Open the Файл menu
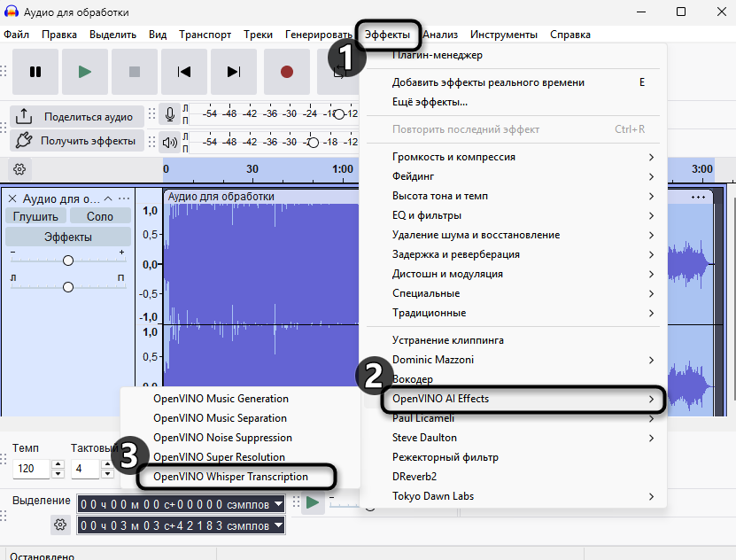This screenshot has height=560, width=736. tap(17, 35)
